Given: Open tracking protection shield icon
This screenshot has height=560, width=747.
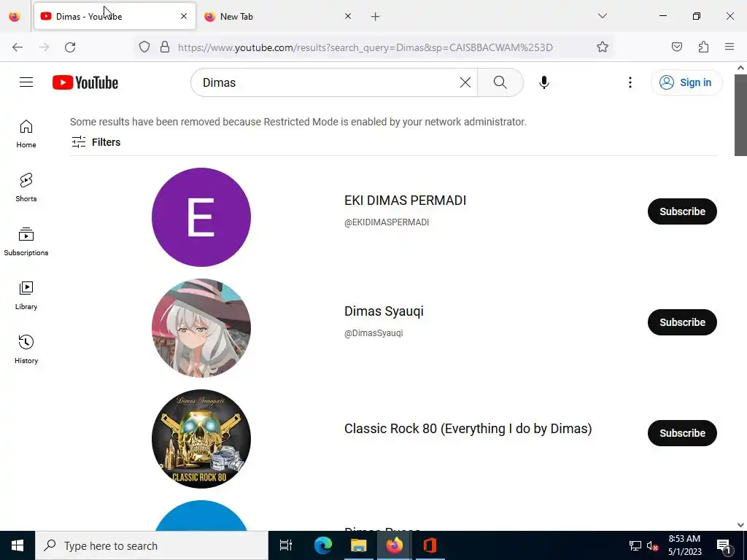Looking at the screenshot, I should [144, 47].
